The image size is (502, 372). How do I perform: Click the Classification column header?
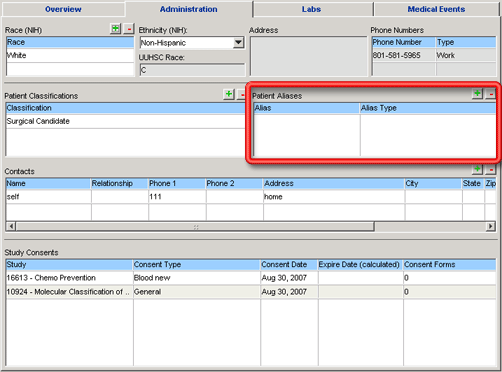(x=125, y=108)
